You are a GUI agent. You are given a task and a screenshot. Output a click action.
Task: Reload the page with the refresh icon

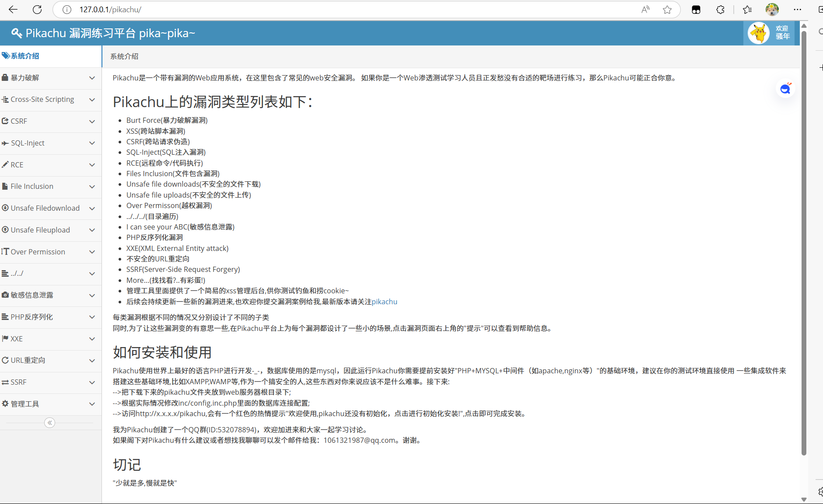37,10
